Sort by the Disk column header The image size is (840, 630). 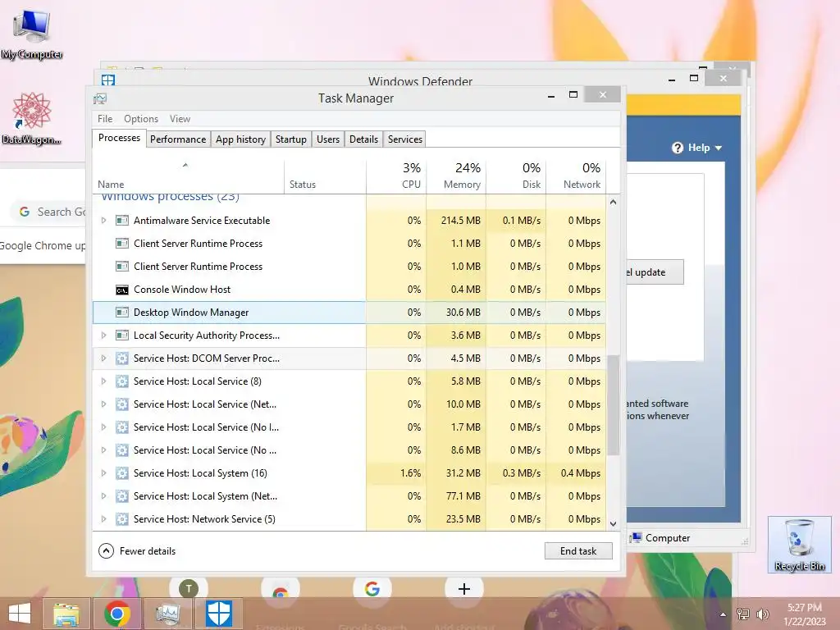point(516,177)
